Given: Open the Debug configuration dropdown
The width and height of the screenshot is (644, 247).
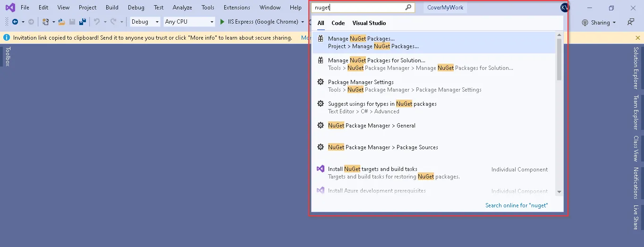Looking at the screenshot, I should (x=145, y=22).
